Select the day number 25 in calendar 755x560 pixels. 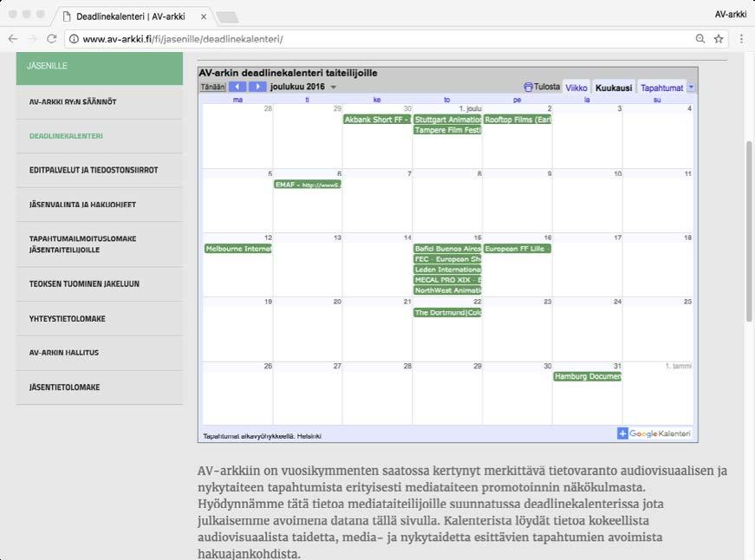687,302
